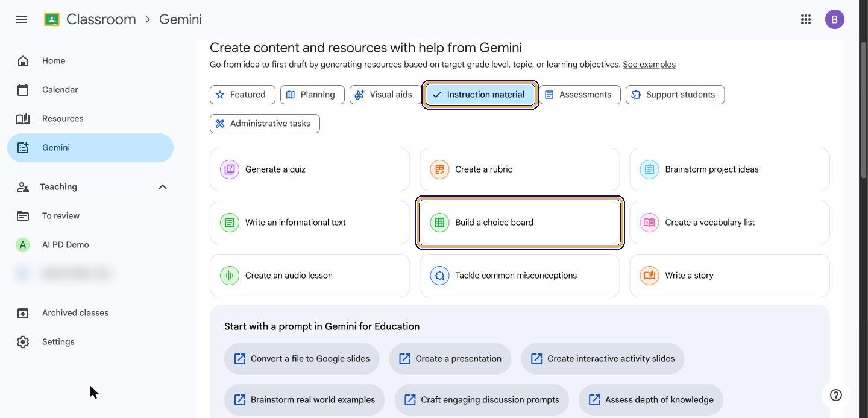Launch Assess depth of knowledge prompt
Screen dimensions: 868x418
[651, 400]
